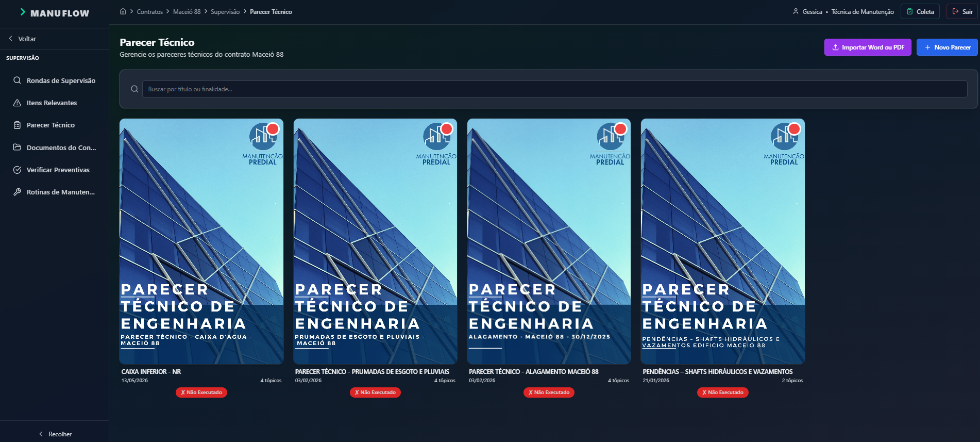Screen dimensions: 980x442
Task: Go back using the Voltar button
Action: pos(22,39)
